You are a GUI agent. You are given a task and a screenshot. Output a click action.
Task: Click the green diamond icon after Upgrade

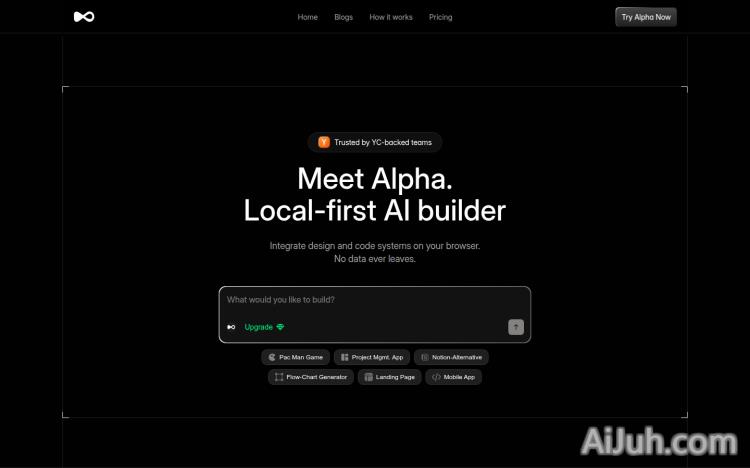pos(280,327)
